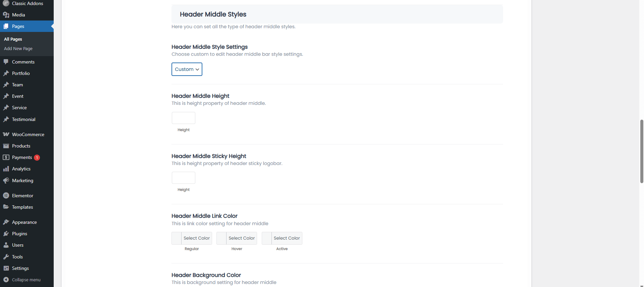
Task: Click the Media icon in sidebar
Action: point(6,15)
